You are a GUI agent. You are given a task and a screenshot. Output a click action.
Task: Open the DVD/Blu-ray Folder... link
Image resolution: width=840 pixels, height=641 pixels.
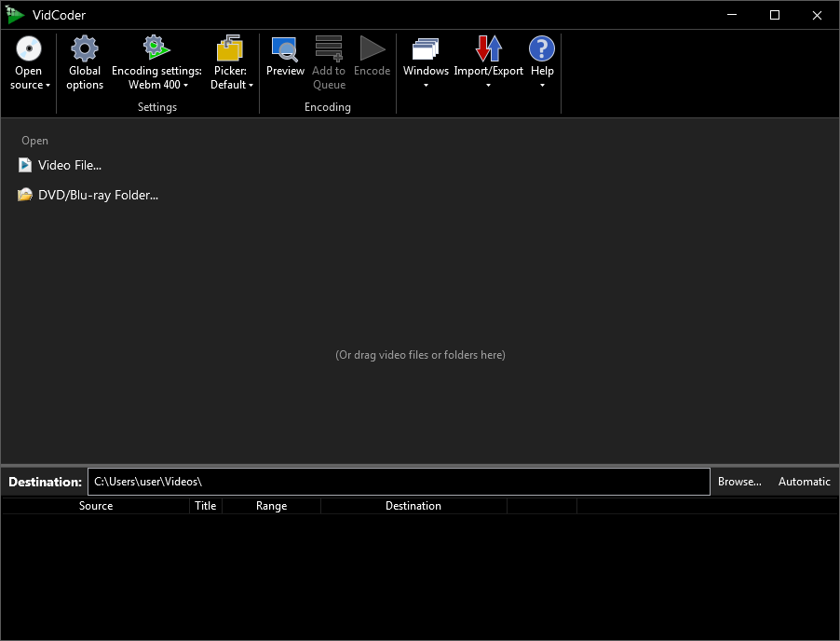coord(98,195)
